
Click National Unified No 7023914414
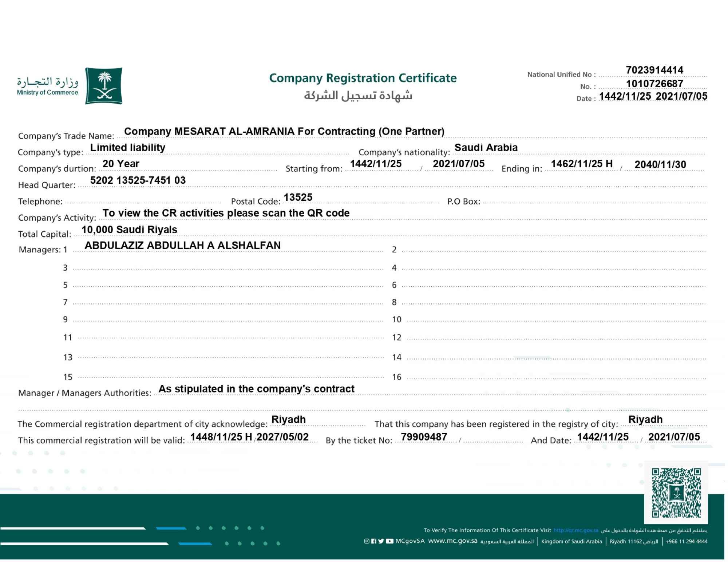pos(654,70)
